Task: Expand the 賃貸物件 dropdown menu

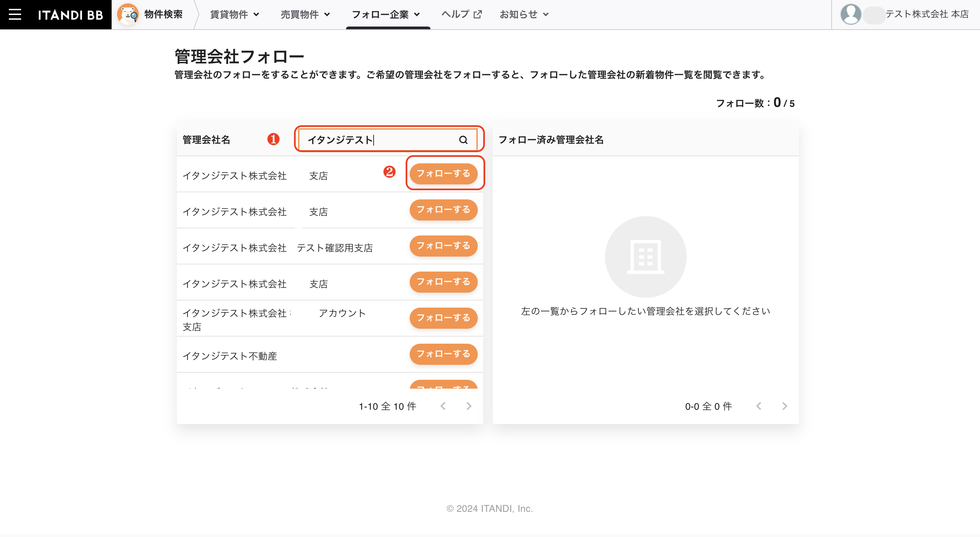Action: pyautogui.click(x=235, y=14)
